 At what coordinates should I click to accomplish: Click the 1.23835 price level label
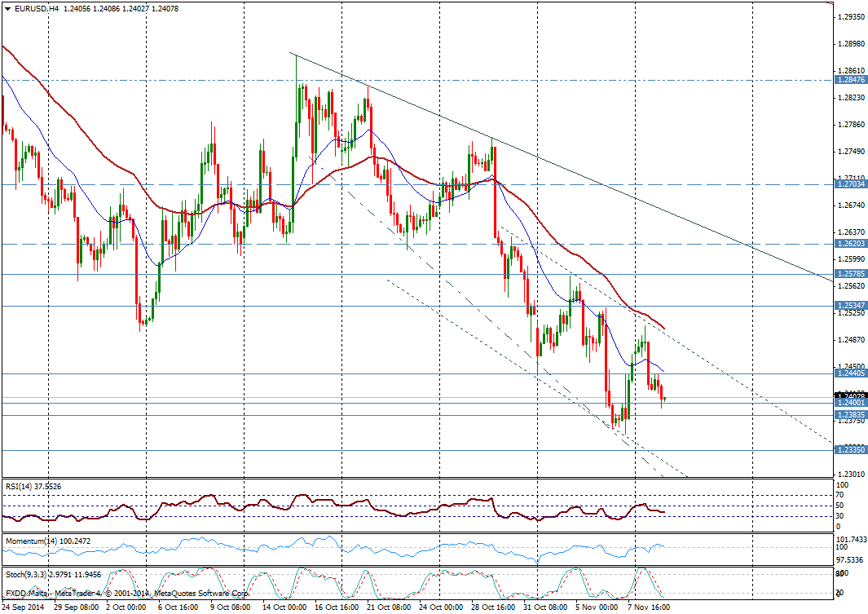point(850,414)
